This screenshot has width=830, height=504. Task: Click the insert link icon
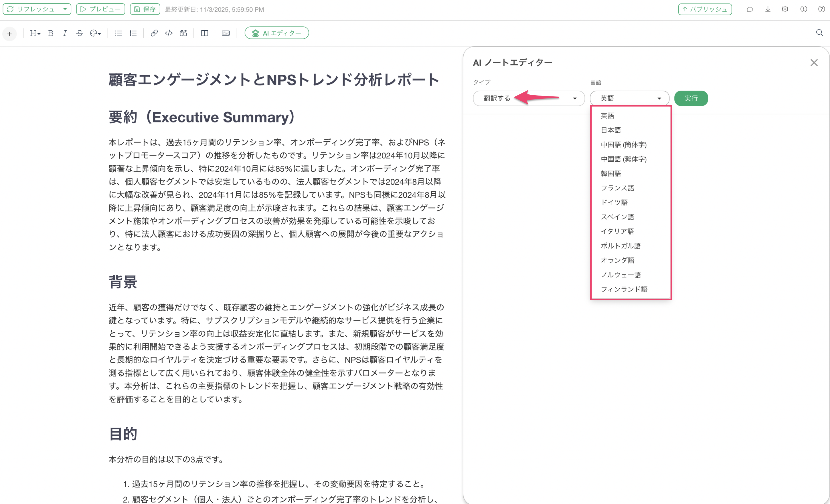(x=154, y=33)
